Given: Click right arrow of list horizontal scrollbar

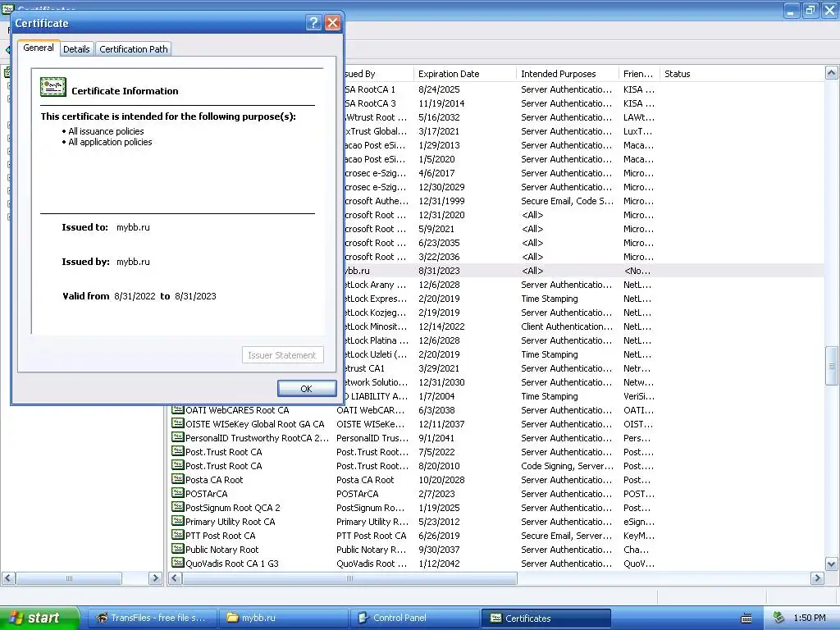Looking at the screenshot, I should coord(817,578).
